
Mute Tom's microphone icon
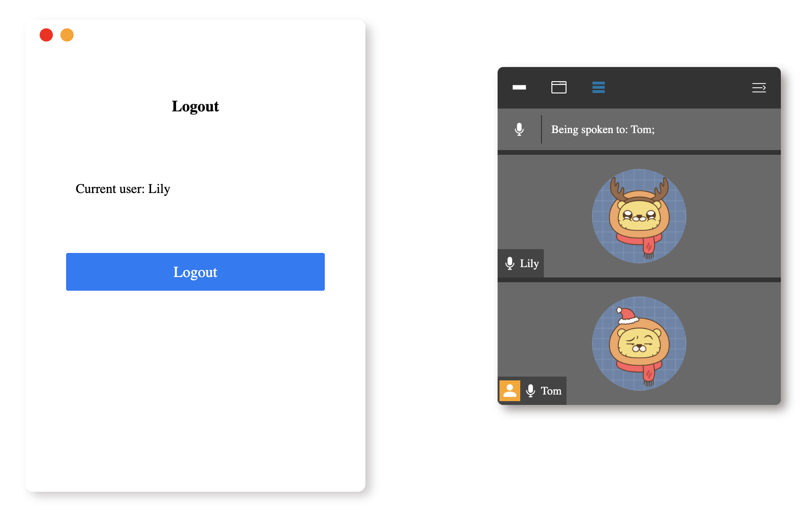point(531,391)
